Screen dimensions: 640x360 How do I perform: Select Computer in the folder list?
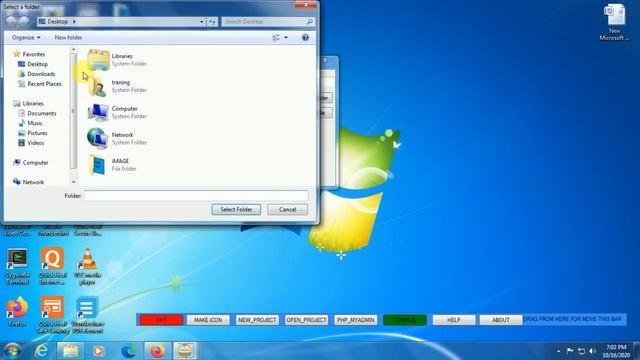[x=118, y=112]
